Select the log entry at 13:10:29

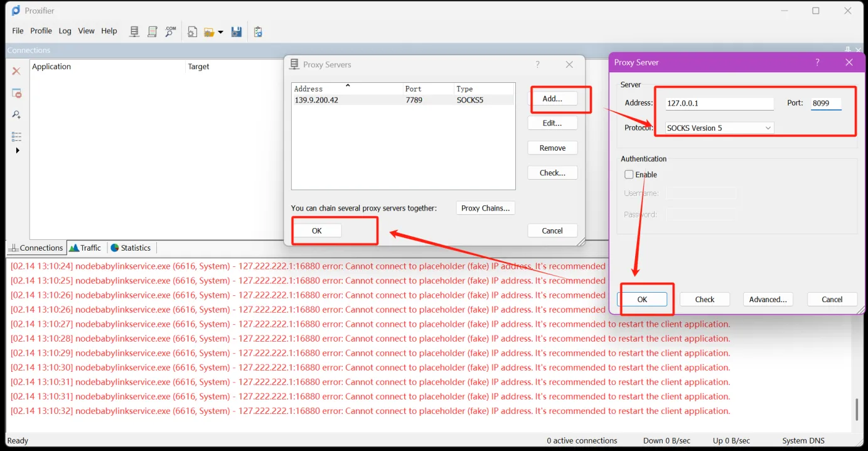click(370, 353)
